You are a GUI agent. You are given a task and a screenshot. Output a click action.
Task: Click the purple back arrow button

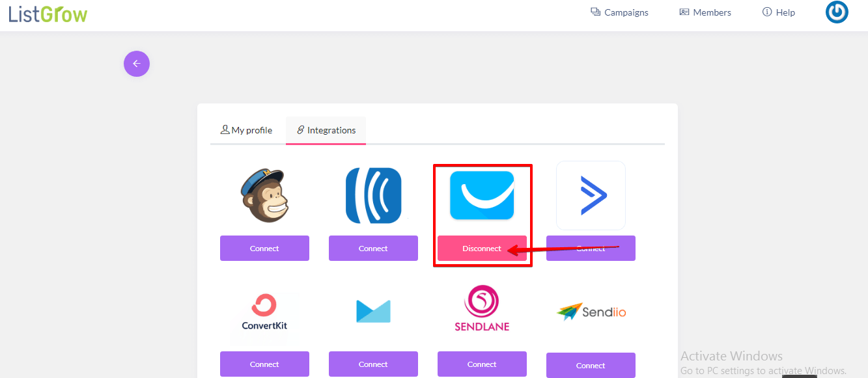coord(137,64)
